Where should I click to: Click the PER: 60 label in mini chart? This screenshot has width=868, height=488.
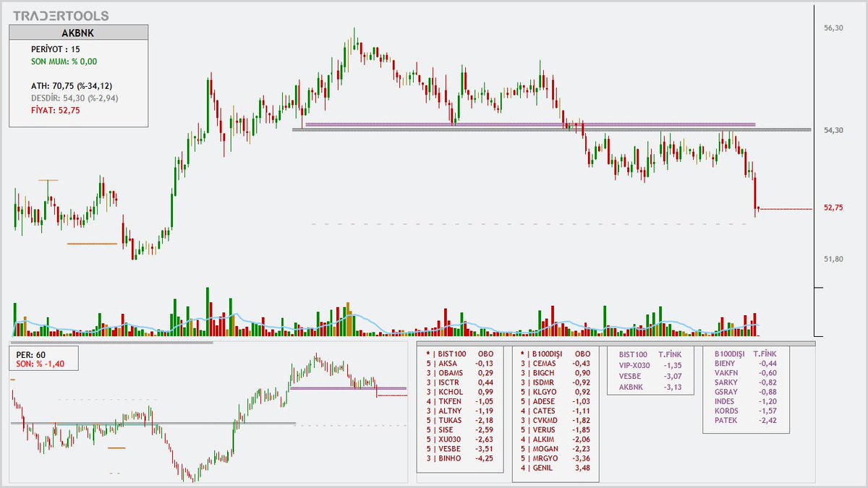pos(30,355)
